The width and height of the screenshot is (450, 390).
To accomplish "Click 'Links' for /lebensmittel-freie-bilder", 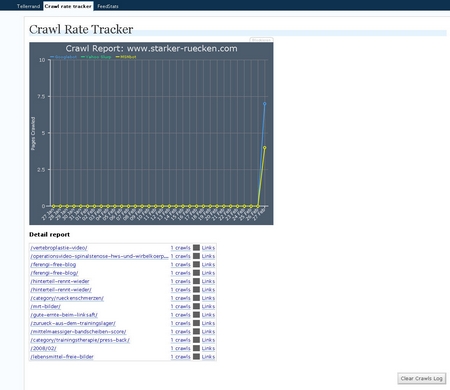I will tap(208, 357).
